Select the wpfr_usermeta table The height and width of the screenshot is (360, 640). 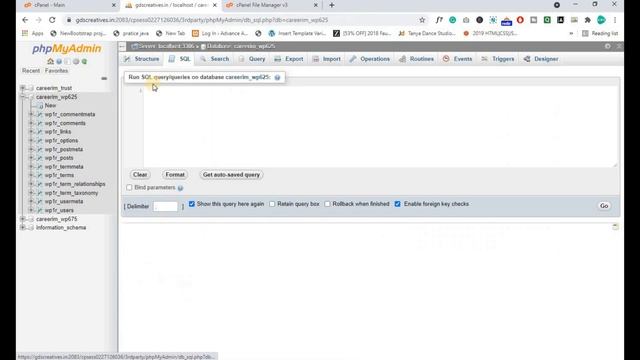64,202
